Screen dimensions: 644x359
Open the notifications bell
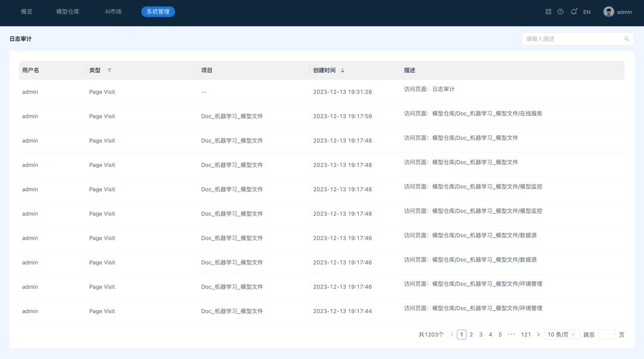[x=574, y=12]
